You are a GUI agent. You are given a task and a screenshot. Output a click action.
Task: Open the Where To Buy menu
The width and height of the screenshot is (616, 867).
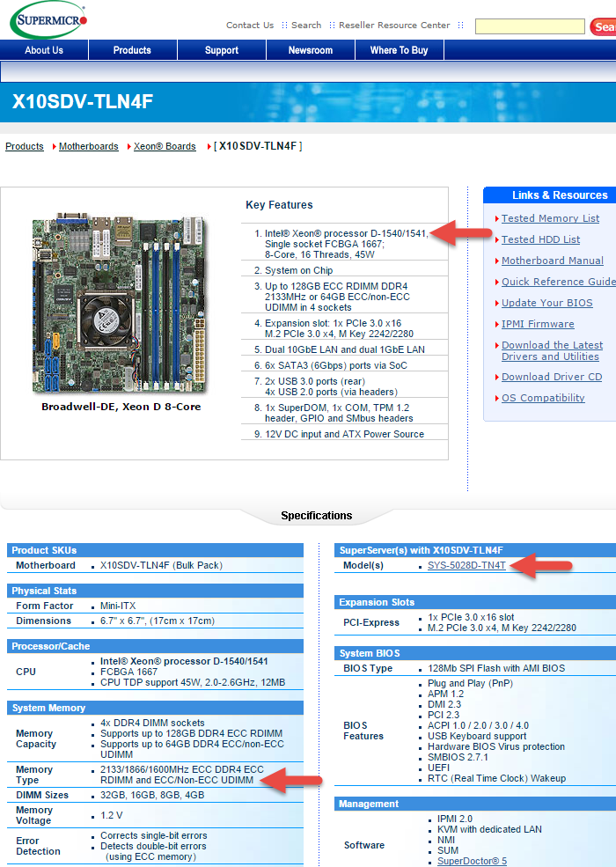pos(400,50)
